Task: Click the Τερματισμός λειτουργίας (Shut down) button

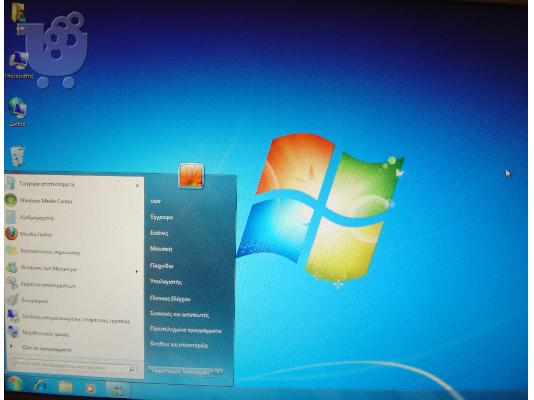Action: click(182, 371)
